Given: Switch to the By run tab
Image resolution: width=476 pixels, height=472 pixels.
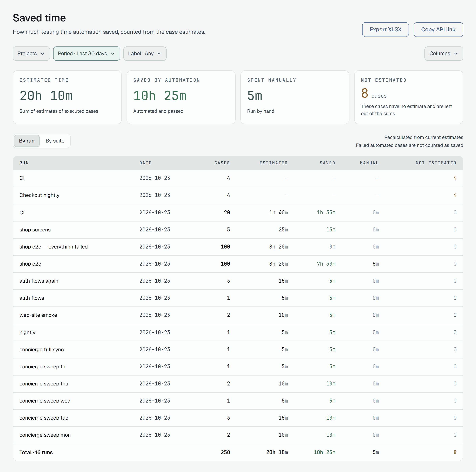Looking at the screenshot, I should pyautogui.click(x=27, y=141).
